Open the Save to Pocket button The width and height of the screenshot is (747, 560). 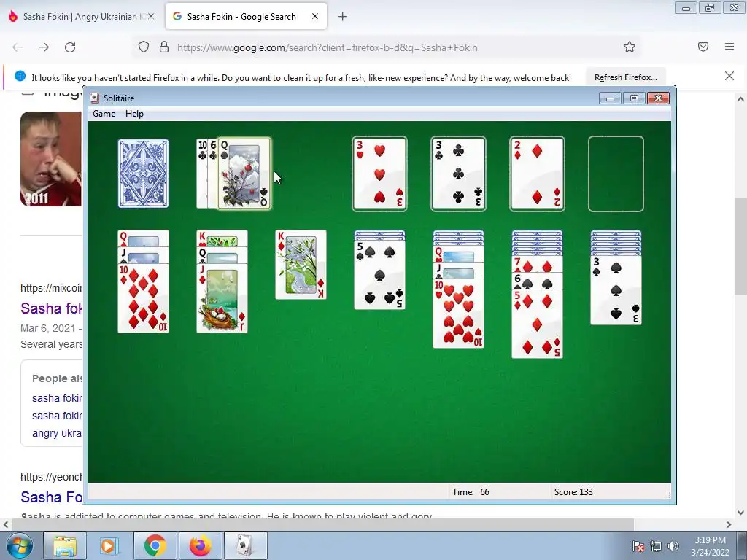(x=703, y=47)
